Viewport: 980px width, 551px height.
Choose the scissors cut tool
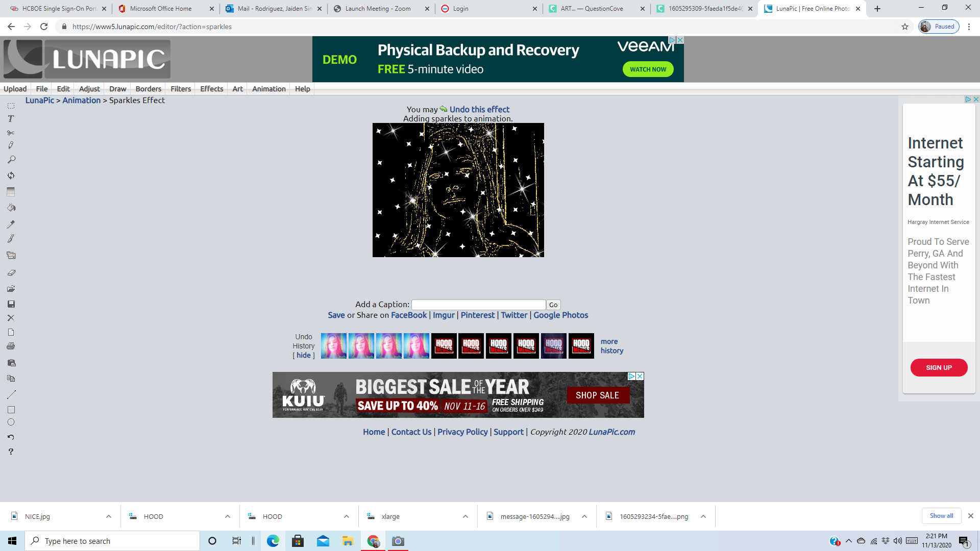coord(11,133)
